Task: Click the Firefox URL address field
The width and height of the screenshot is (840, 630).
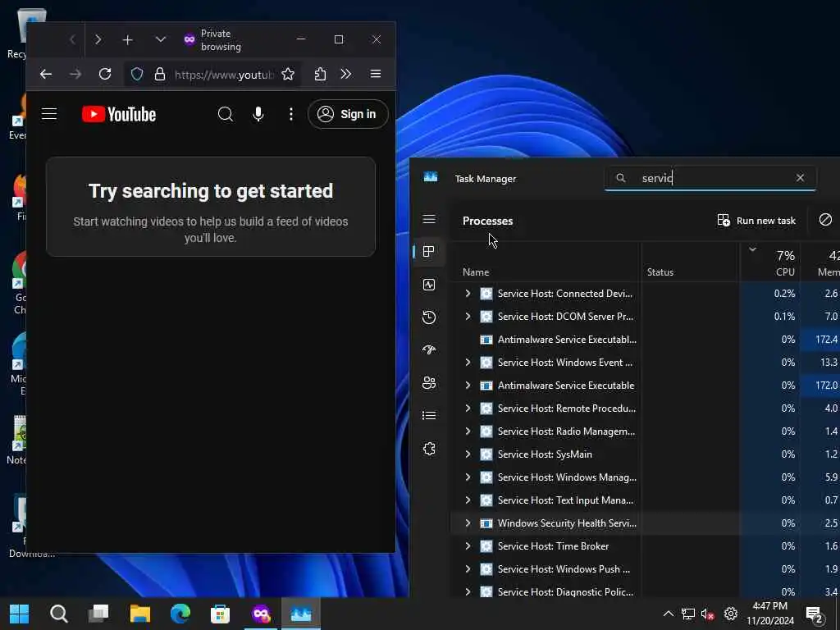Action: pyautogui.click(x=224, y=75)
